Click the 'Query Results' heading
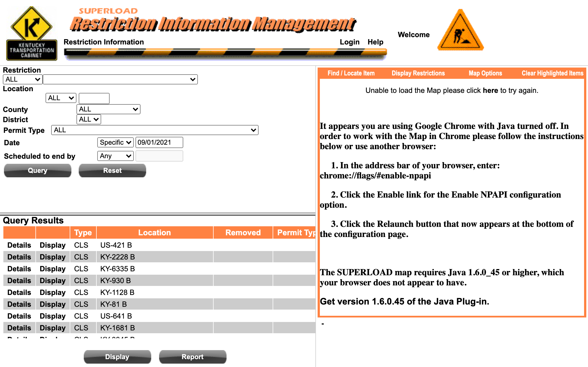588x367 pixels. (33, 220)
